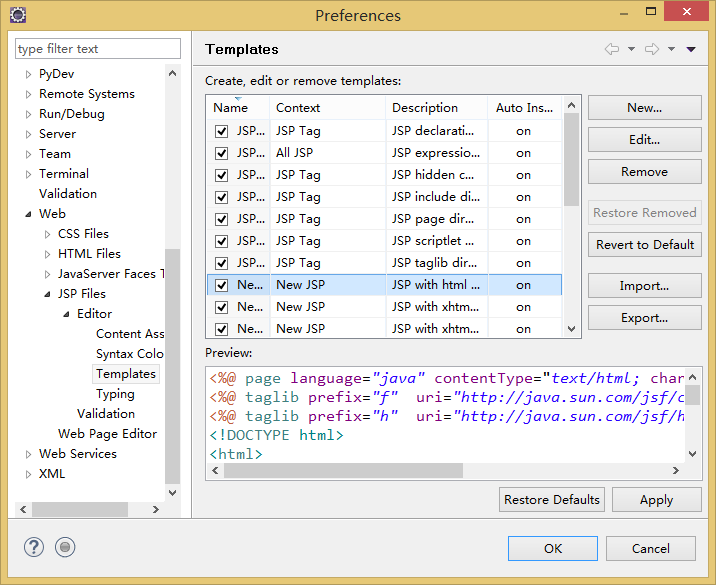Click the Restore Defaults button

[x=552, y=500]
